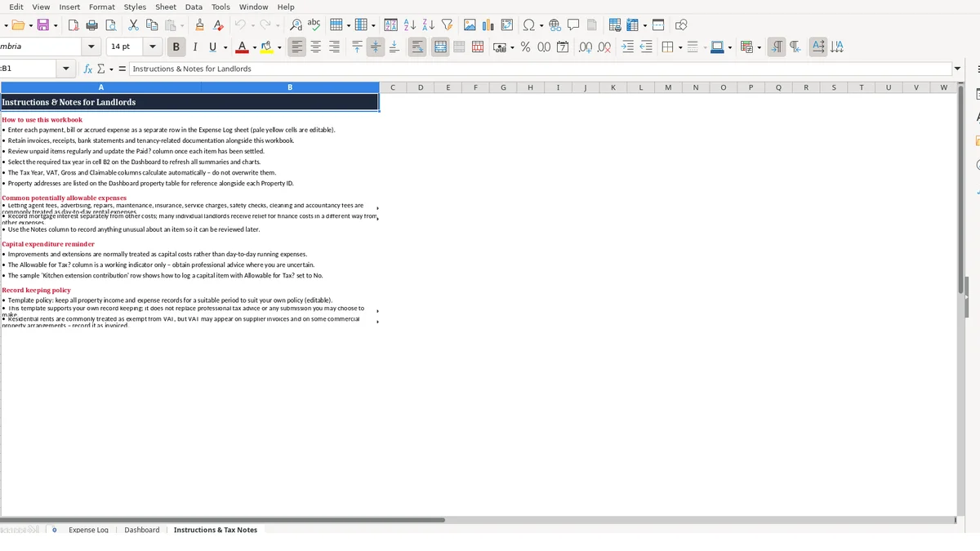Insert a comment
980x551 pixels.
573,25
